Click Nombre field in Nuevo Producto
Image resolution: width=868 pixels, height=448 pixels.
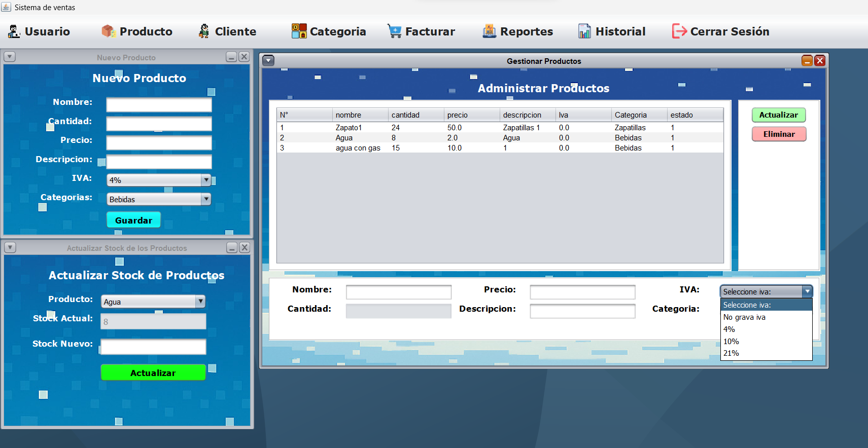click(x=159, y=105)
